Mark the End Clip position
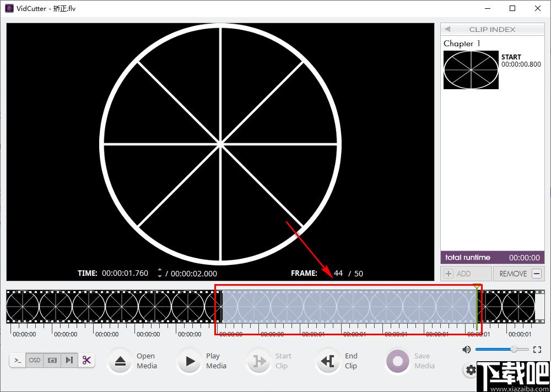The image size is (551, 392). [x=328, y=361]
